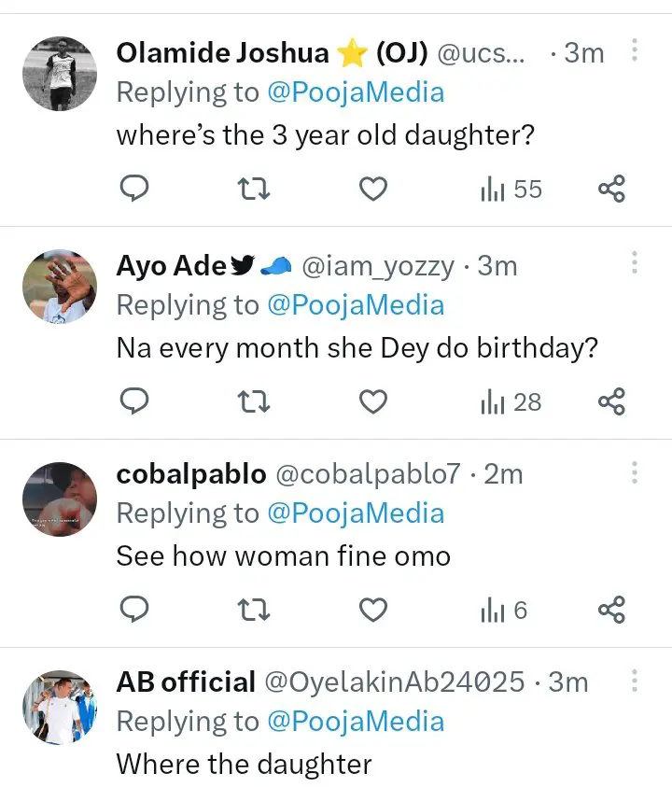Open more options on Ayo Ade's tweet

point(634,262)
